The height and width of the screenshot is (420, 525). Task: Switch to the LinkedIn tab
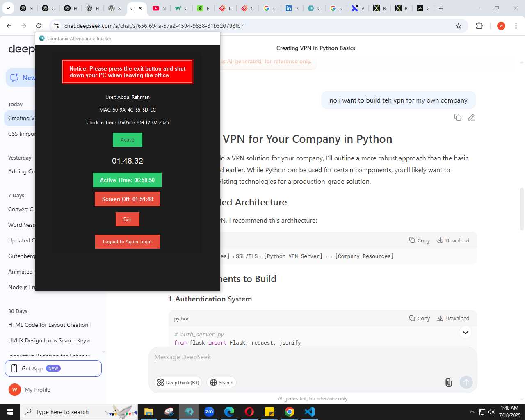tap(292, 8)
